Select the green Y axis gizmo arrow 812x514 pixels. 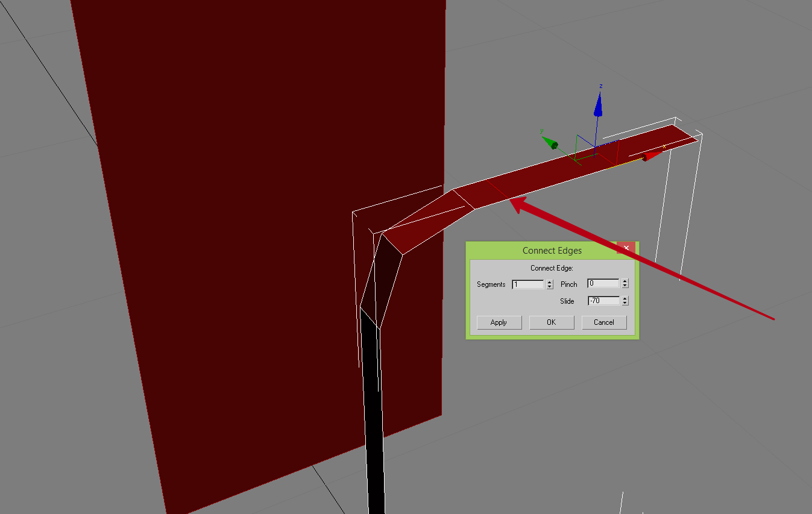pos(550,142)
